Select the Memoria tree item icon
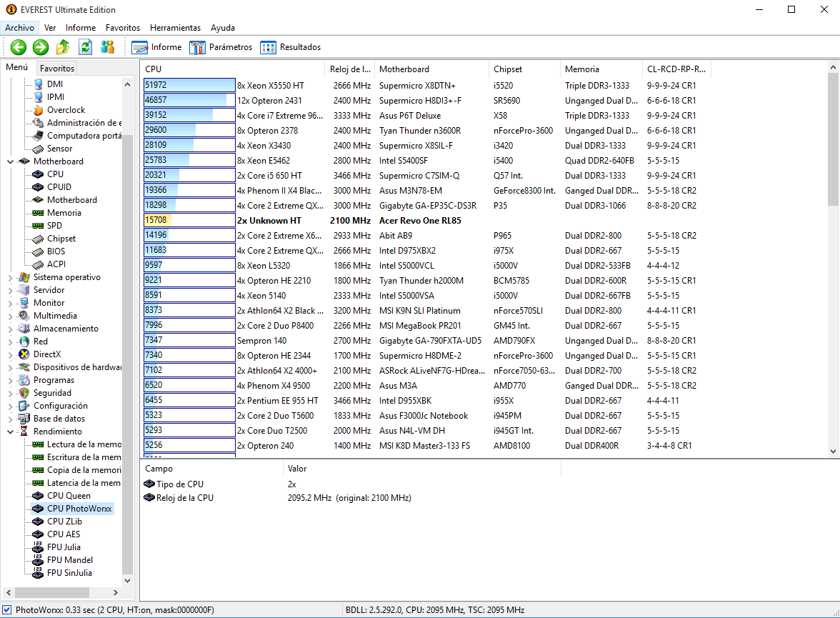Screen dimensions: 840x618 pos(38,213)
